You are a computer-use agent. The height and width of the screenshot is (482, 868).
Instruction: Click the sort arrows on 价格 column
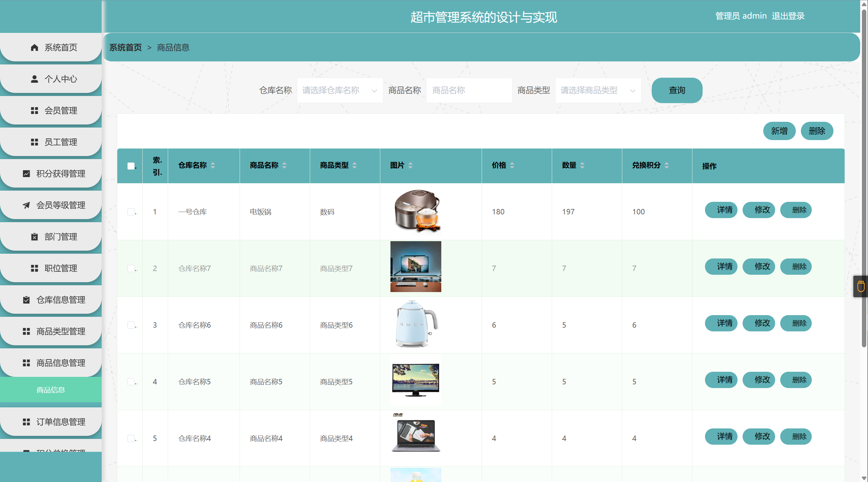(x=512, y=166)
